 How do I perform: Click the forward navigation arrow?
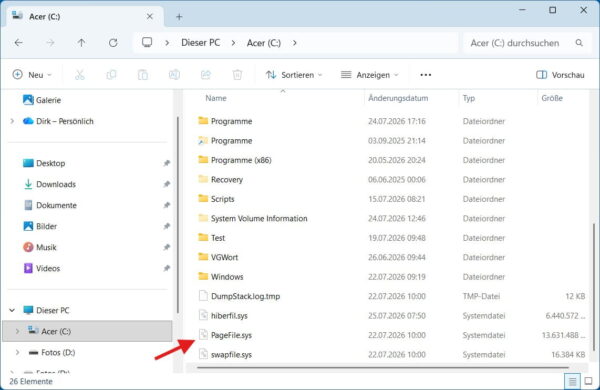(x=50, y=43)
